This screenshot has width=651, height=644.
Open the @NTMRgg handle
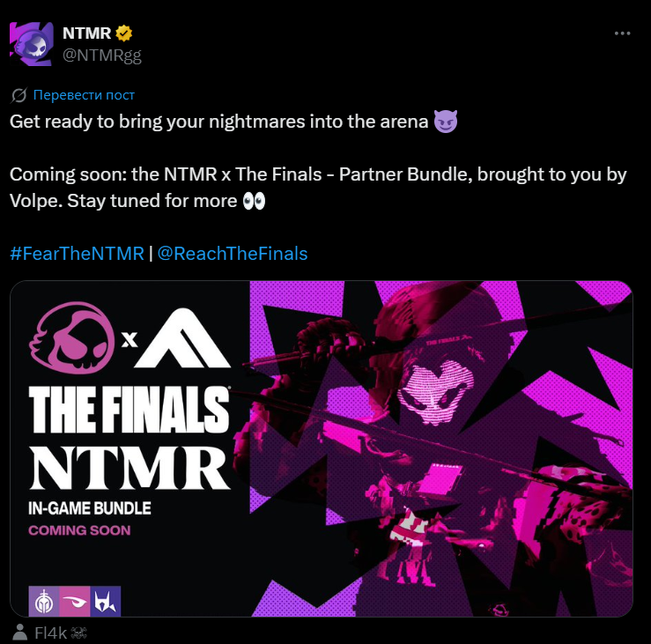tap(102, 55)
